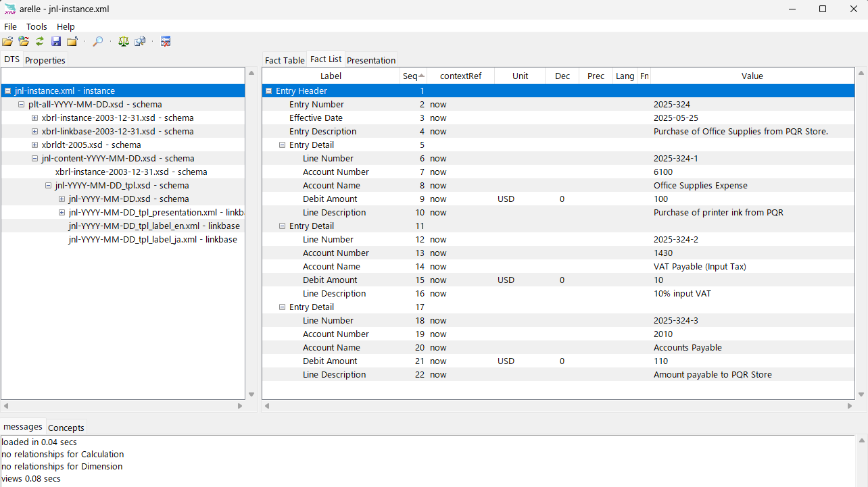
Task: Click the Fact List scroll-right arrow
Action: pyautogui.click(x=850, y=406)
